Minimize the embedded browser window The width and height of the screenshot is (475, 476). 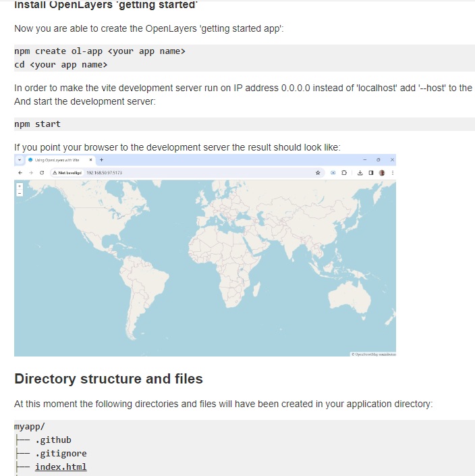[x=365, y=159]
